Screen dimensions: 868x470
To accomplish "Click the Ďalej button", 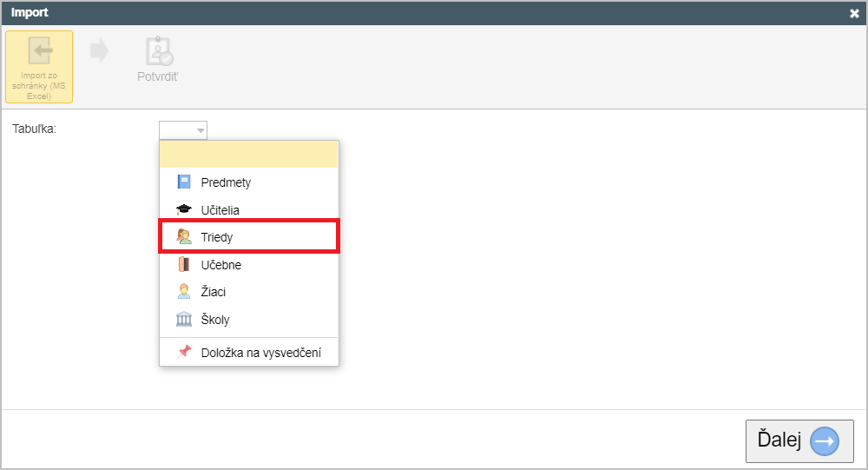I will tap(799, 440).
